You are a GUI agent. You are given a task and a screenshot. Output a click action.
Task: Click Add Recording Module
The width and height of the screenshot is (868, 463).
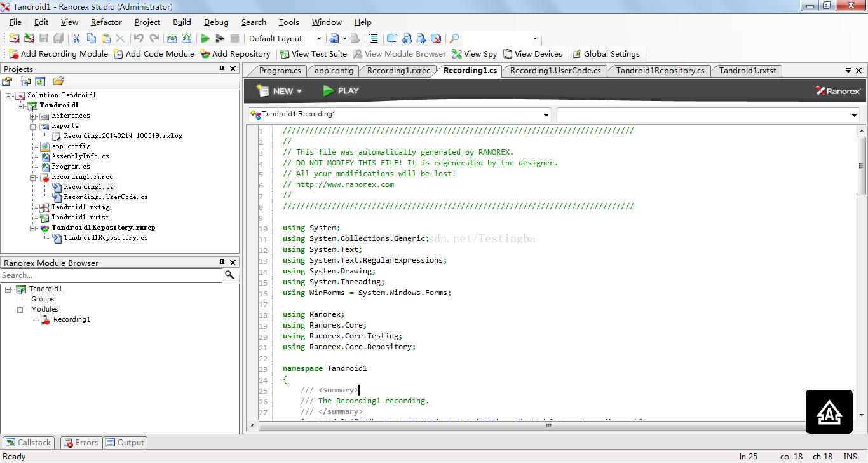(x=58, y=54)
